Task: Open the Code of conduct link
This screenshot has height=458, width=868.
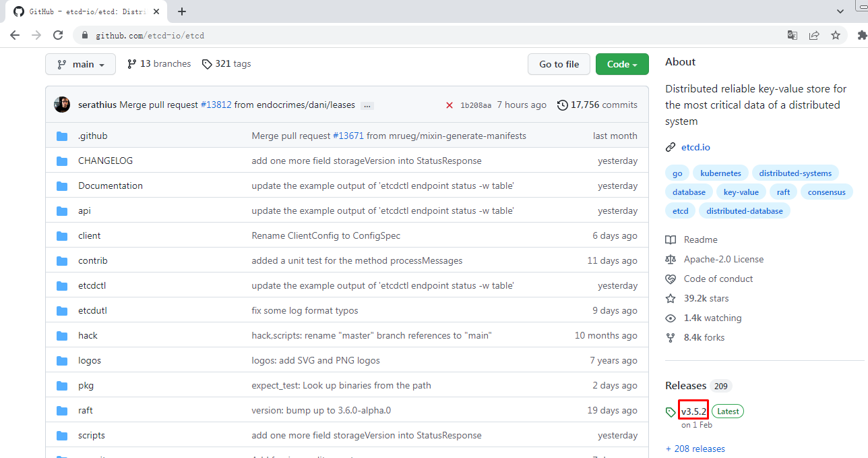Action: coord(709,279)
